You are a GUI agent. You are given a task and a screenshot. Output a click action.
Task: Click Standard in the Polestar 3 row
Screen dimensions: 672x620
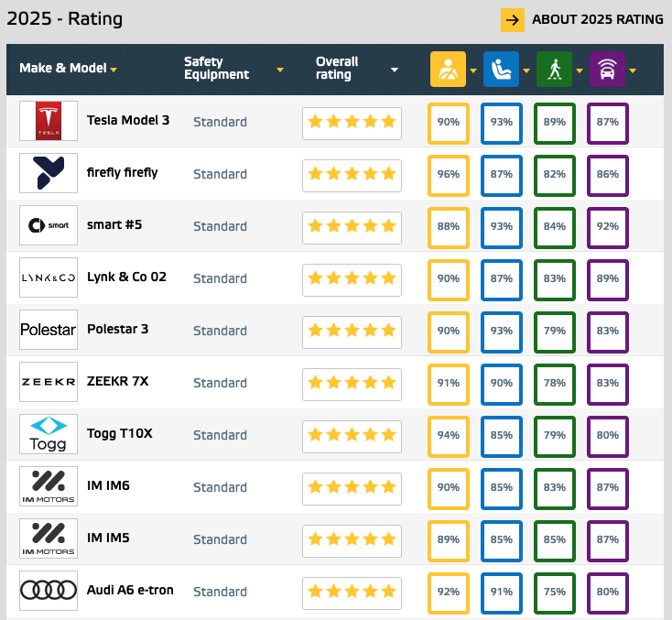[220, 331]
